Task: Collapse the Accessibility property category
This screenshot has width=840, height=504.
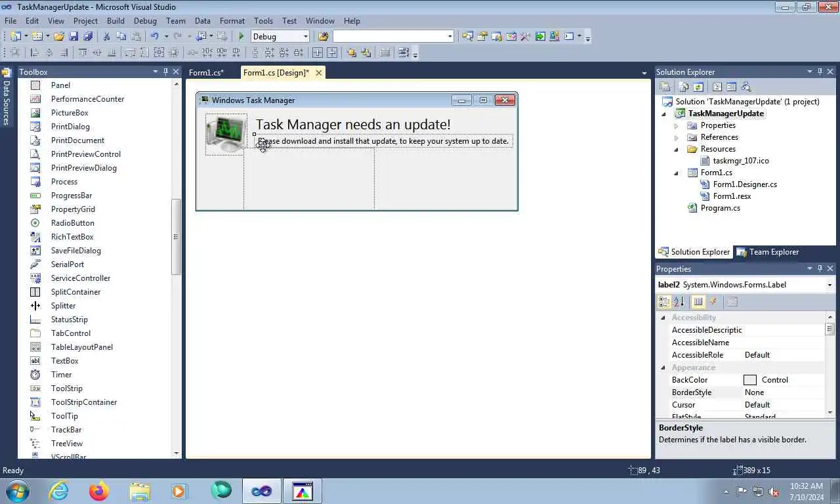Action: (663, 318)
